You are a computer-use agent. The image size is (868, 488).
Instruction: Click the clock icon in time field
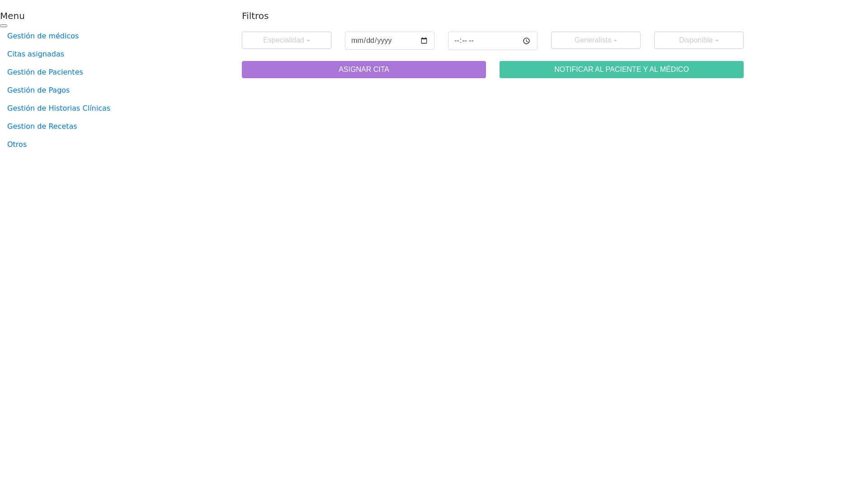[x=526, y=41]
